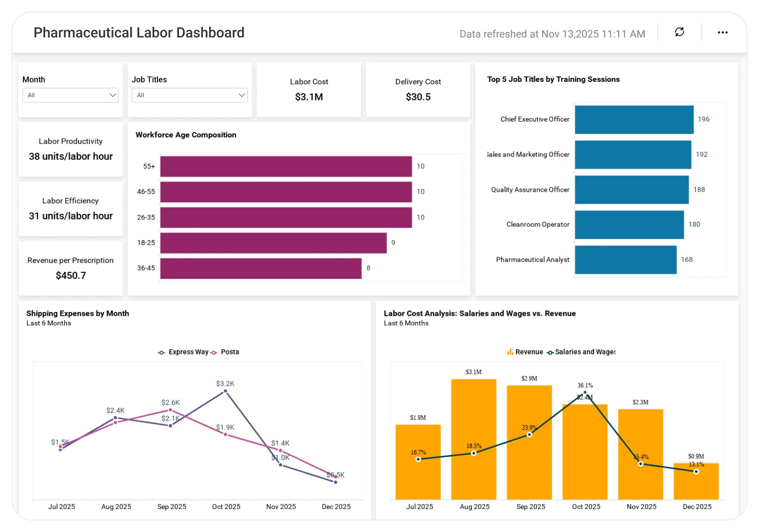Click the 26-35 age group bar
The width and height of the screenshot is (759, 532).
[x=286, y=217]
